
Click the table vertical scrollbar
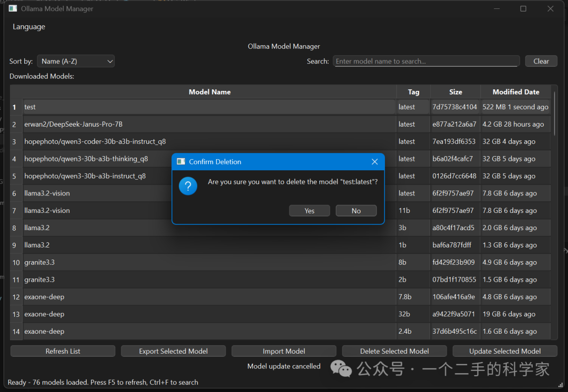click(554, 113)
